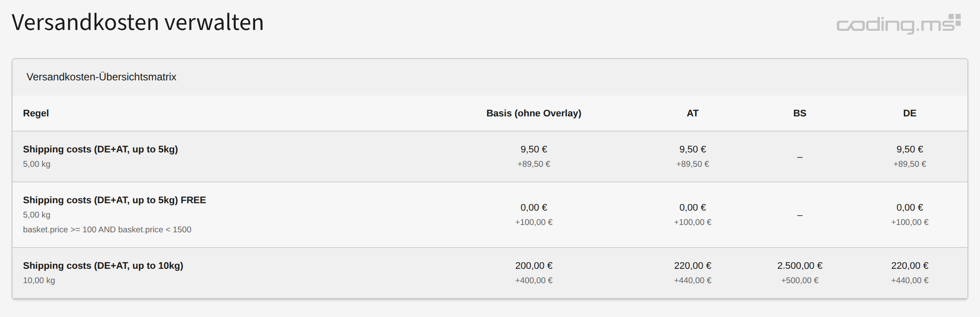Click the basket.price condition text
This screenshot has width=980, height=317.
[x=107, y=230]
